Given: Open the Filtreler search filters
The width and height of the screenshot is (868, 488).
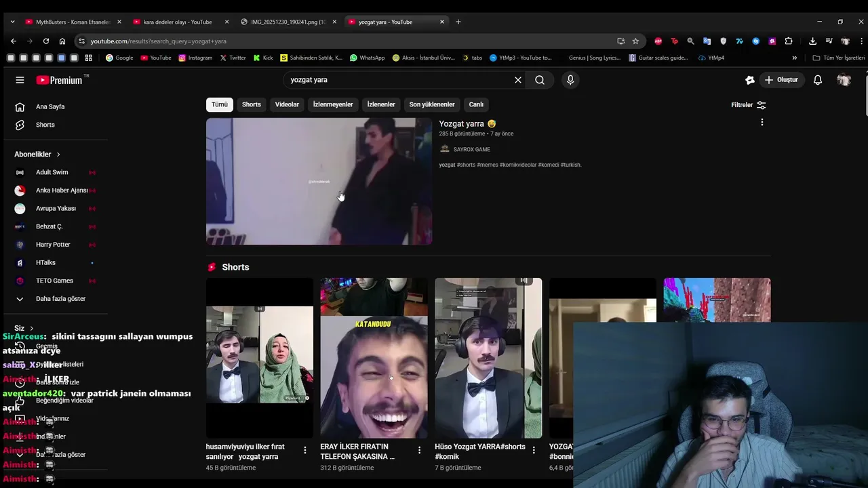Looking at the screenshot, I should click(x=749, y=105).
